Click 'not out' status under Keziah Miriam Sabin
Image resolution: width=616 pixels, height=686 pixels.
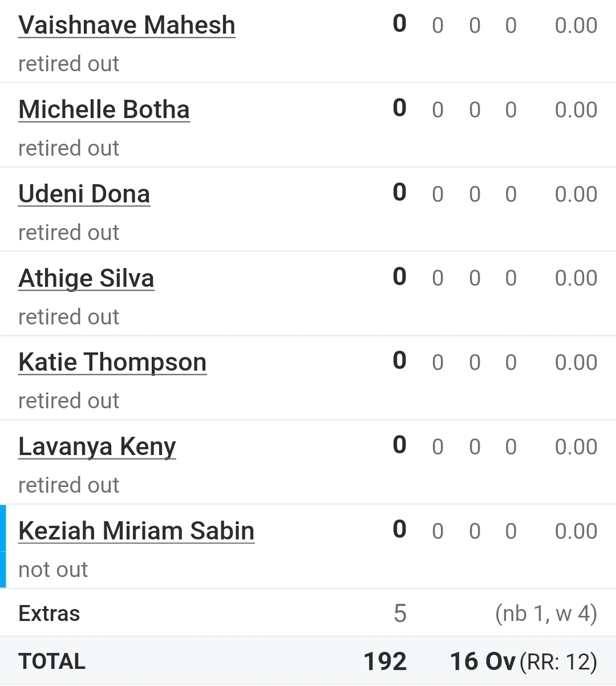(53, 570)
